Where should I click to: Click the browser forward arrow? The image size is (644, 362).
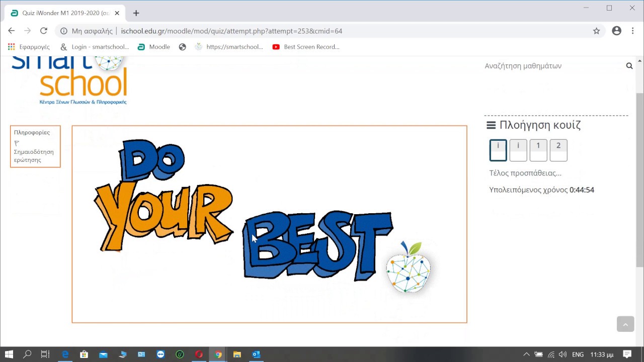coord(27,31)
